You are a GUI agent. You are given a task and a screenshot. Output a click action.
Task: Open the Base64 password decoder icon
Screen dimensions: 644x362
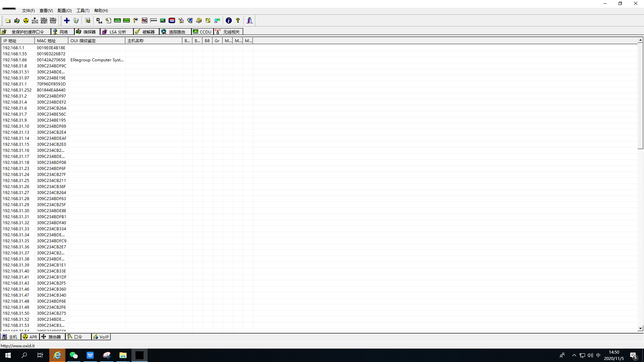(99, 21)
